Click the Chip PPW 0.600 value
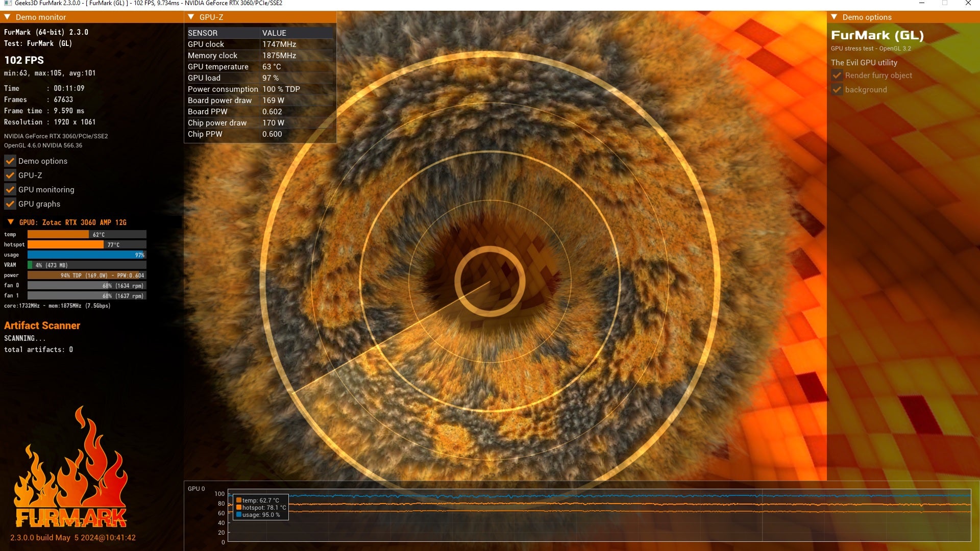The image size is (980, 551). pyautogui.click(x=272, y=134)
